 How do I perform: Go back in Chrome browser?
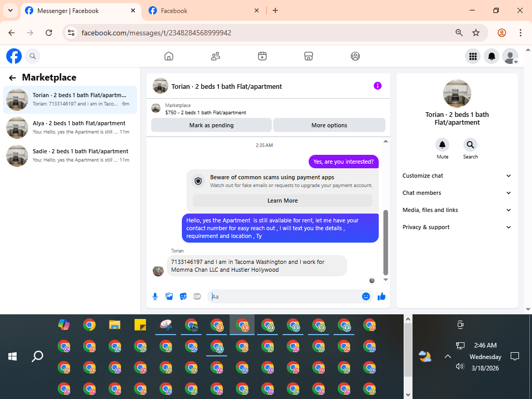point(11,33)
